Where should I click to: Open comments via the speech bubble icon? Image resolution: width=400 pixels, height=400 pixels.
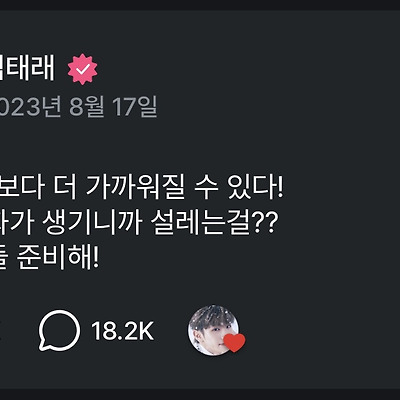pyautogui.click(x=59, y=330)
